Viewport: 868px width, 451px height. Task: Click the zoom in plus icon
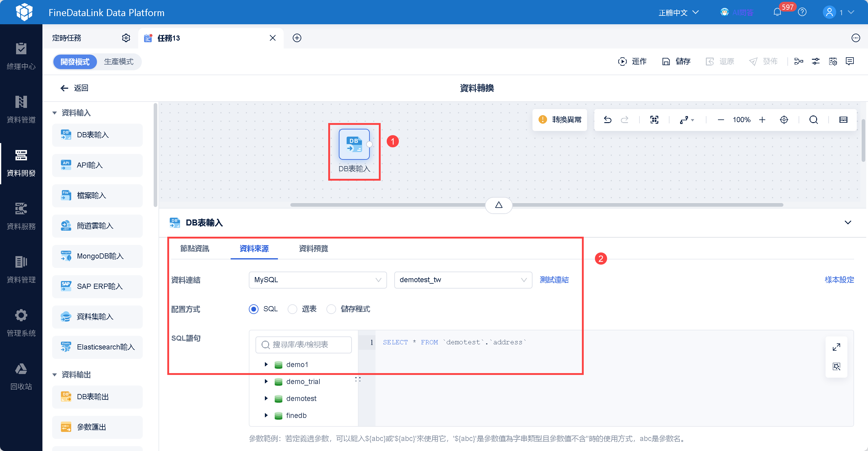762,120
